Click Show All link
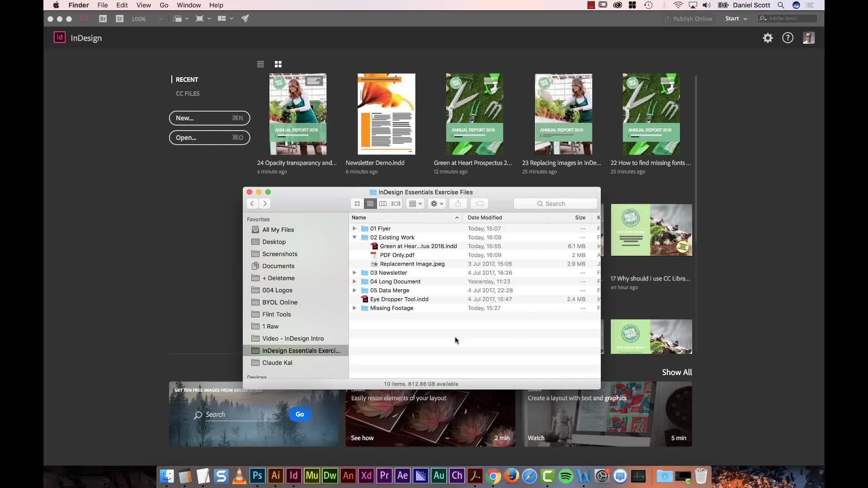This screenshot has height=488, width=868. pyautogui.click(x=677, y=372)
